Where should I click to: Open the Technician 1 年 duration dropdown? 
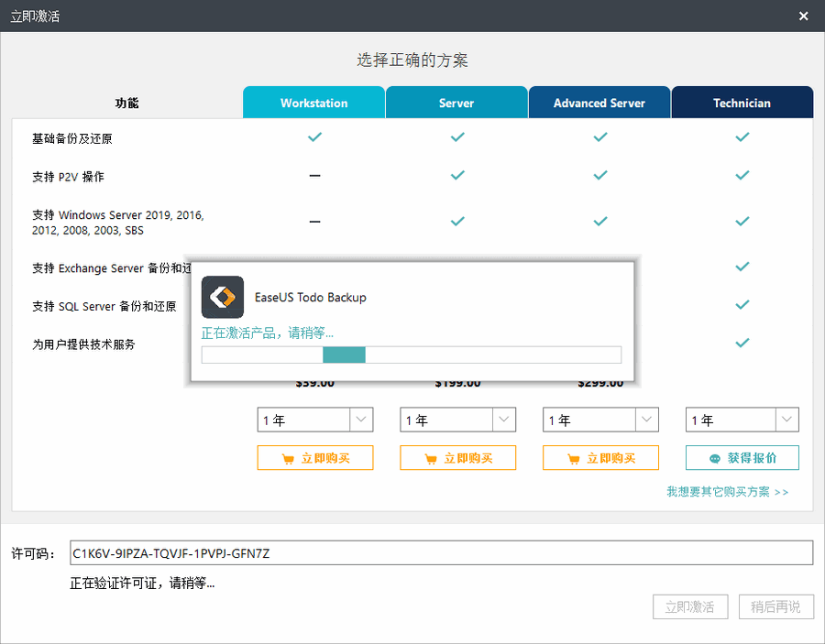(742, 420)
